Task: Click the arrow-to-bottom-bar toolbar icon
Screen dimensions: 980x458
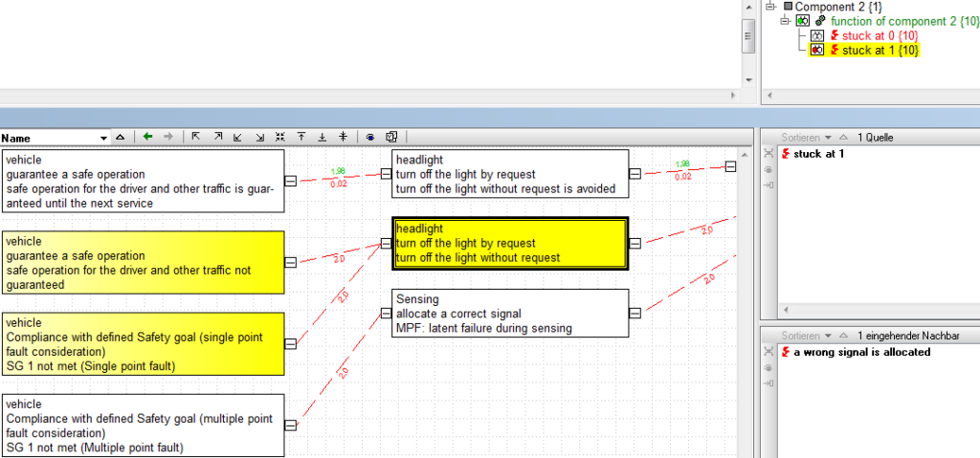Action: click(x=323, y=138)
